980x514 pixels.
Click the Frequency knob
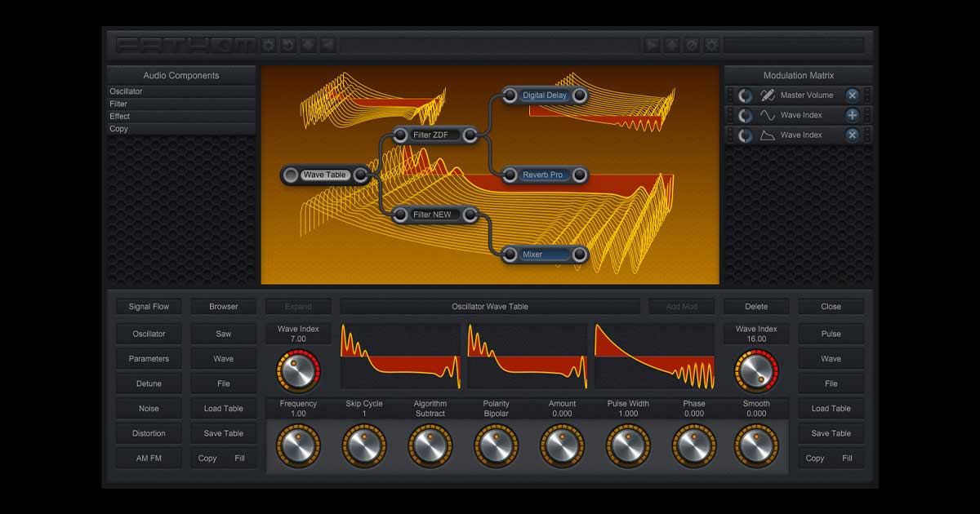click(298, 445)
